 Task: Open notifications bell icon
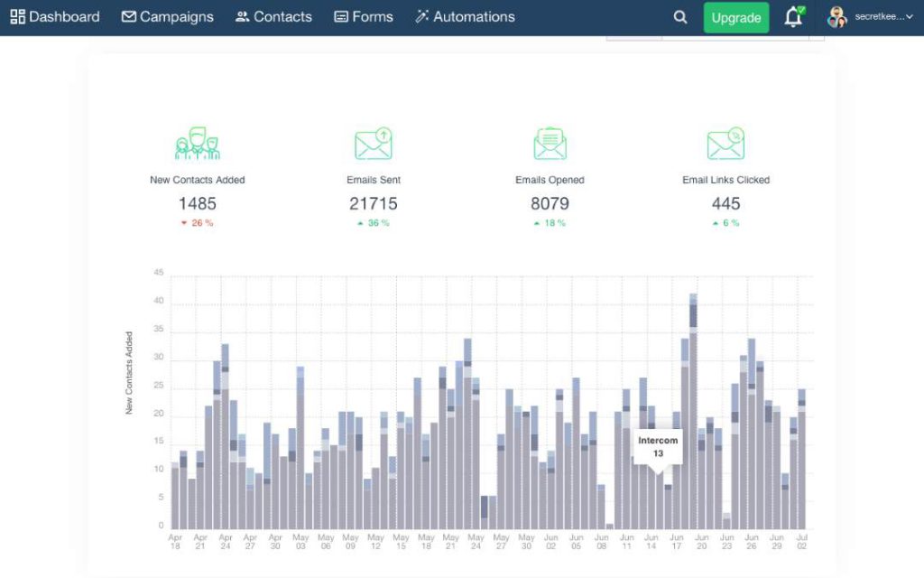794,17
